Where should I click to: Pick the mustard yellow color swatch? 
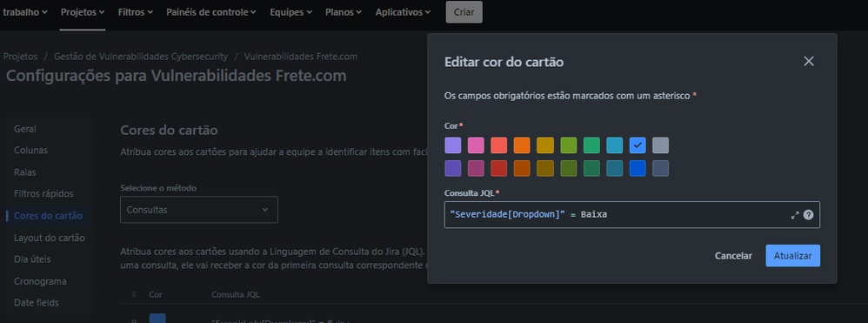pos(545,145)
